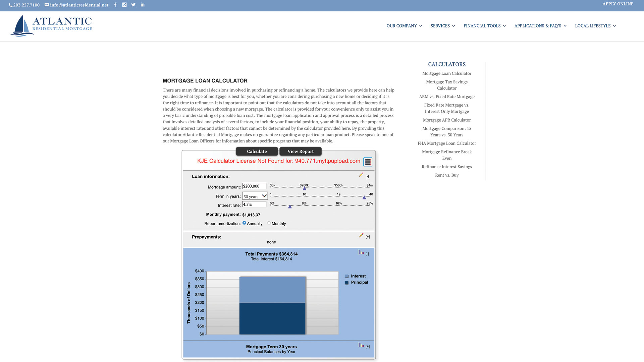Viewport: 644px width, 362px height.
Task: Collapse the Loan information section
Action: [x=367, y=176]
